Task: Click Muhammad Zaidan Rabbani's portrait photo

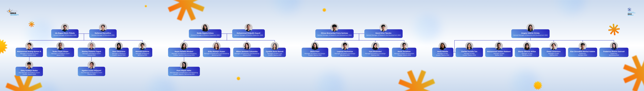Action: pyautogui.click(x=499, y=46)
